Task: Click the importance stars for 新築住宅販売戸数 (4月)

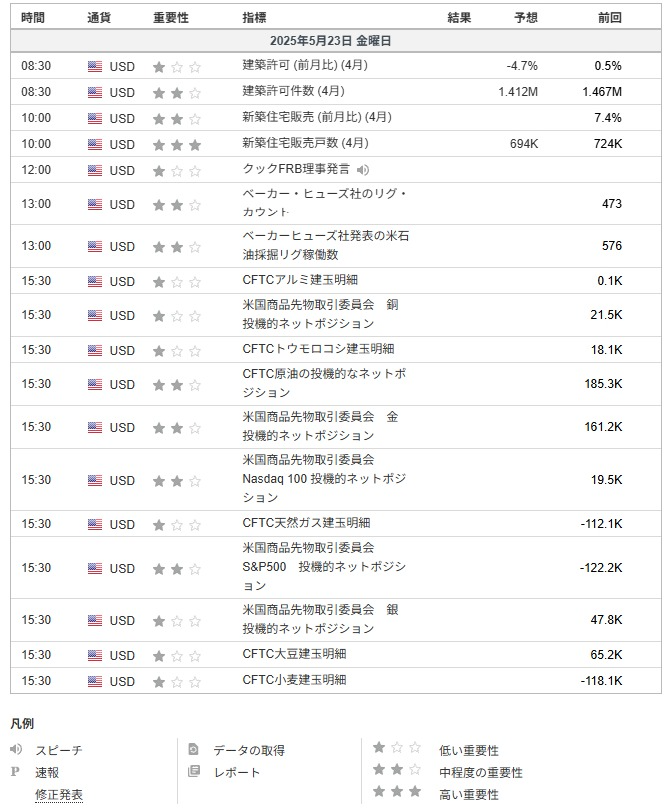Action: (x=176, y=144)
